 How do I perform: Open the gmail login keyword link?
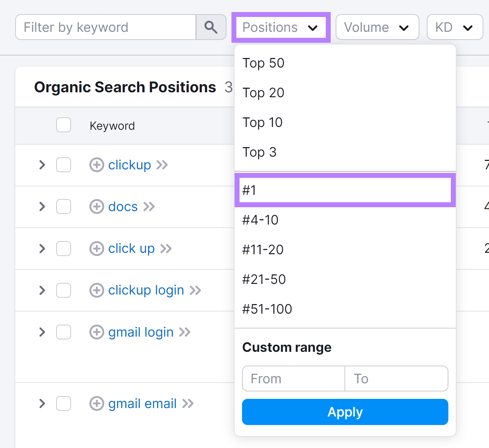140,332
